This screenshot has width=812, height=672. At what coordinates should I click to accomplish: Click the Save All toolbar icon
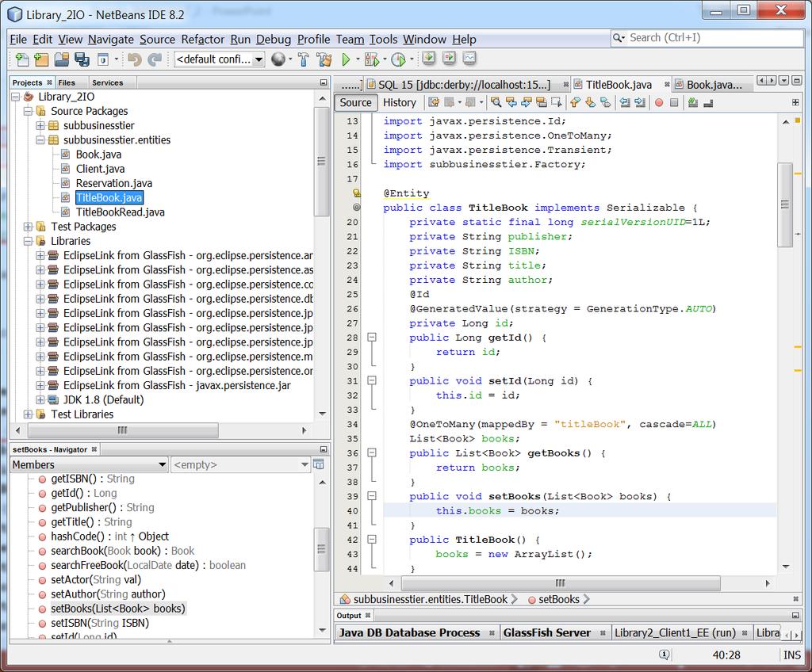tap(82, 59)
